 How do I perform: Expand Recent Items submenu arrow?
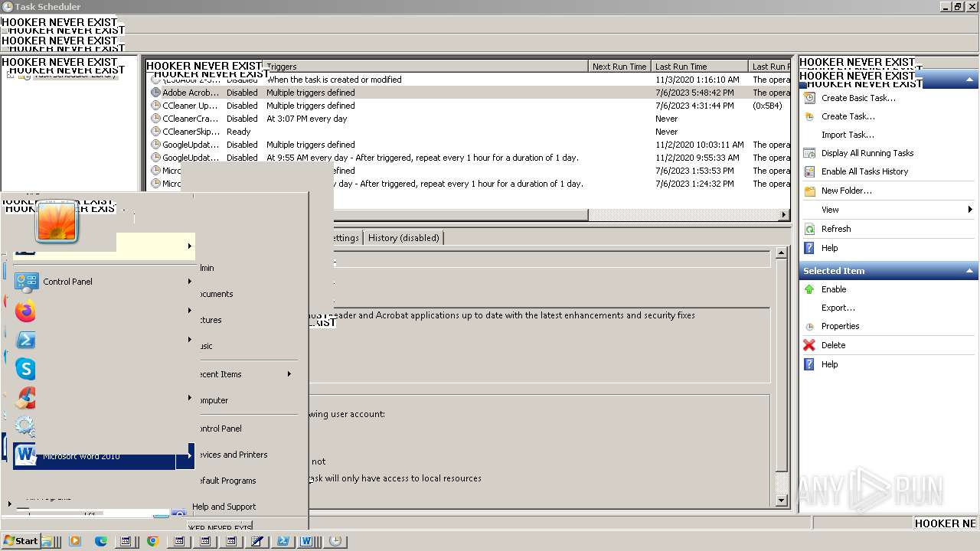click(x=289, y=374)
